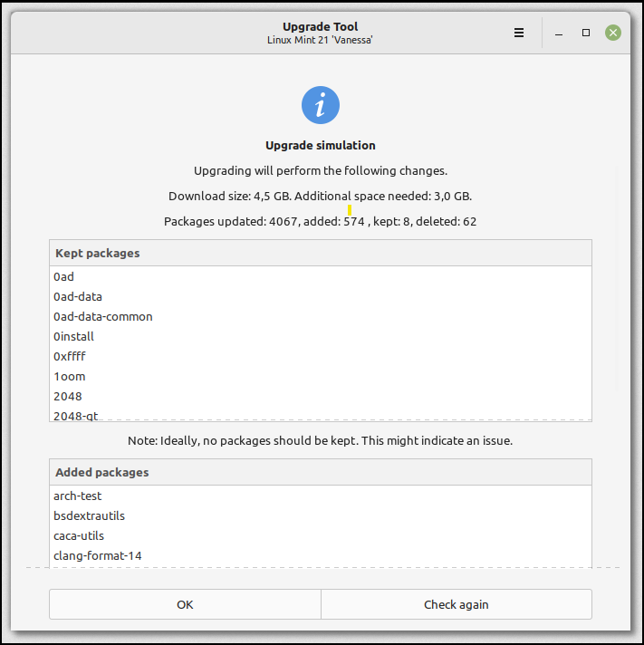This screenshot has width=644, height=645.
Task: Click the Added packages column header
Action: pyautogui.click(x=321, y=472)
